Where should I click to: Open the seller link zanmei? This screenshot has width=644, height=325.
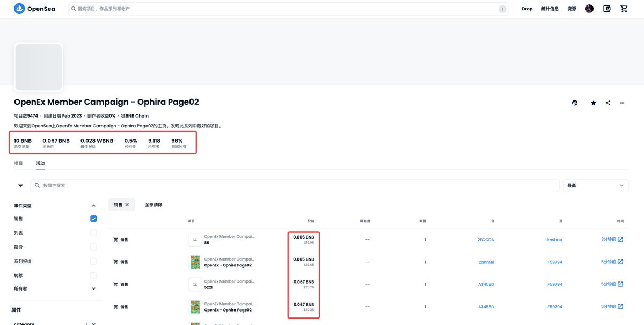pos(486,262)
